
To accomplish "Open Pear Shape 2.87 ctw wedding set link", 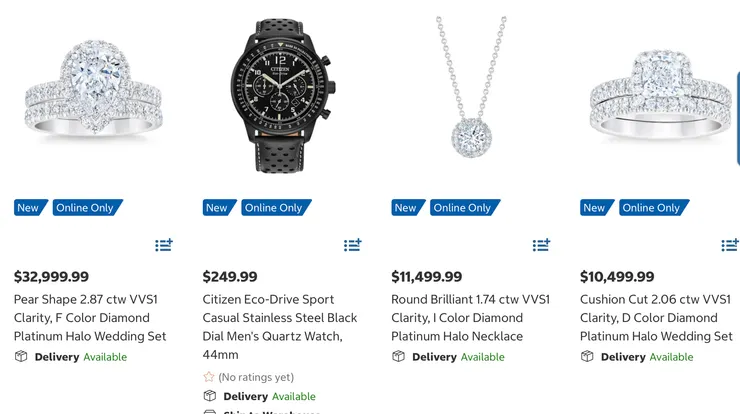I will point(90,318).
